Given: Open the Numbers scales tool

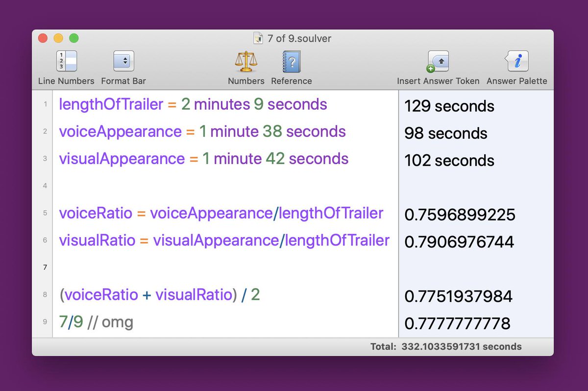Looking at the screenshot, I should [246, 68].
